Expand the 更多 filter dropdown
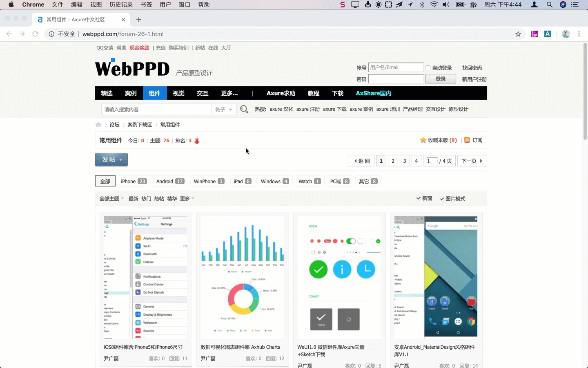 point(187,199)
